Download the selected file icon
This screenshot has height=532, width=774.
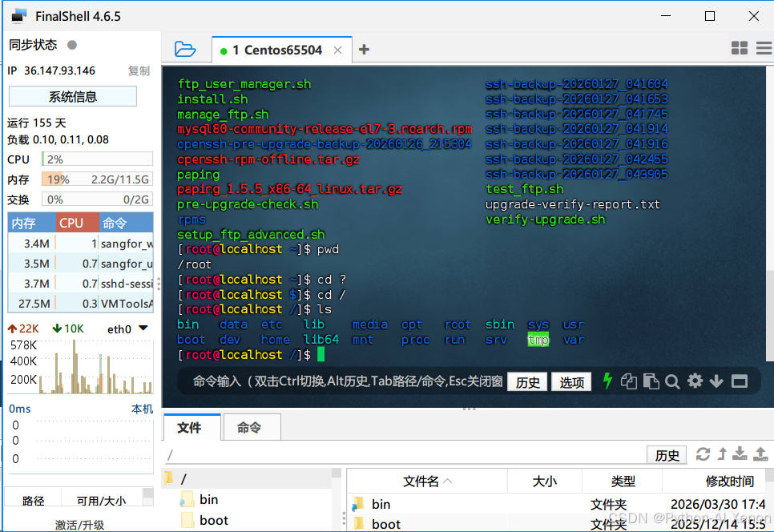pos(740,454)
